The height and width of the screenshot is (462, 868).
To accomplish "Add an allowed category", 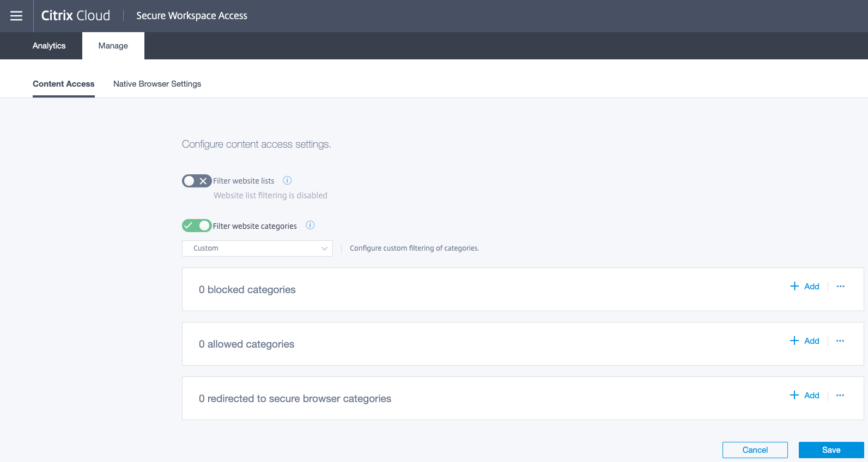I will (805, 341).
